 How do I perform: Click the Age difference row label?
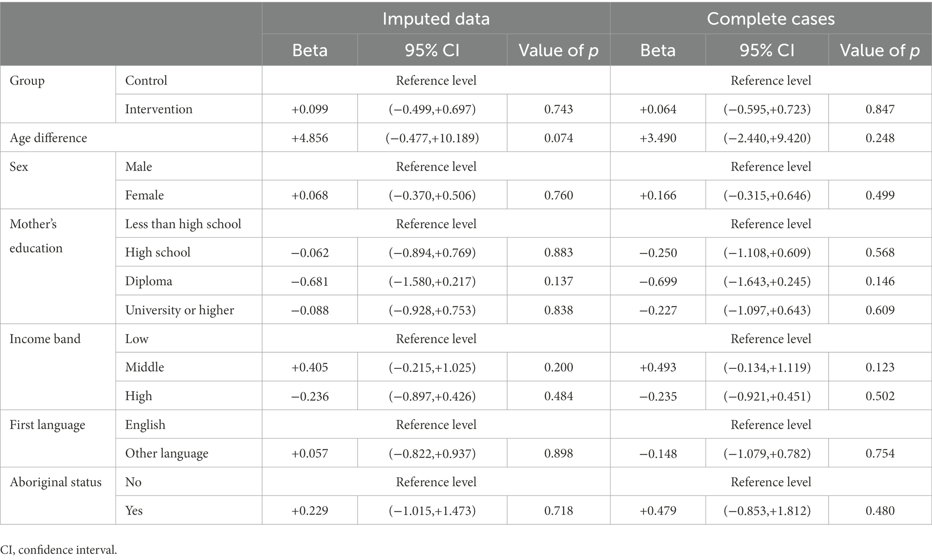(48, 138)
